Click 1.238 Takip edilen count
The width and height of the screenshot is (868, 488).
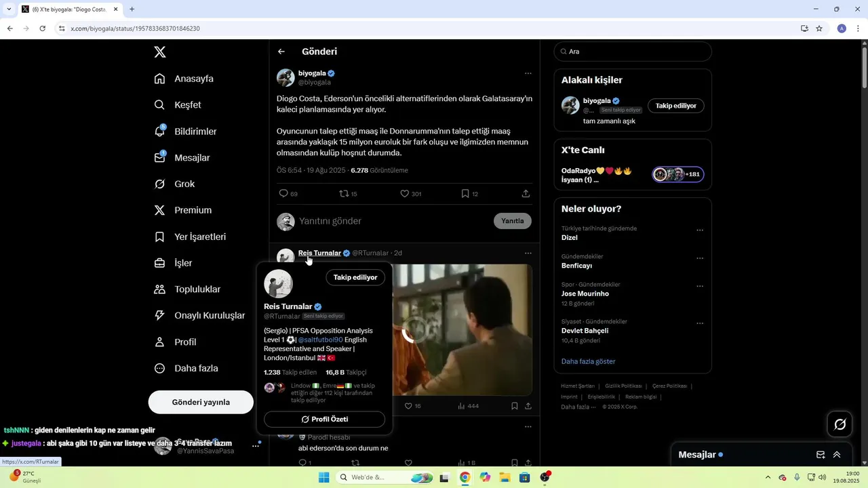coord(290,372)
